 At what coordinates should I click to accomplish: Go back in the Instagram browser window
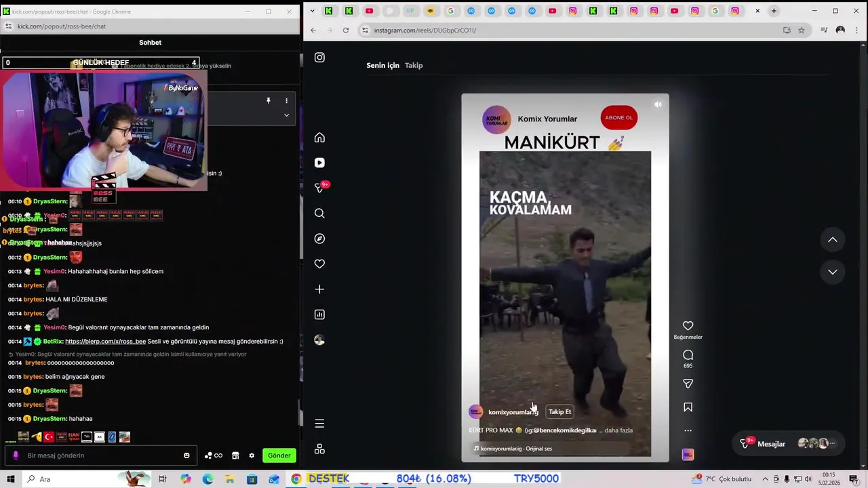(x=313, y=30)
